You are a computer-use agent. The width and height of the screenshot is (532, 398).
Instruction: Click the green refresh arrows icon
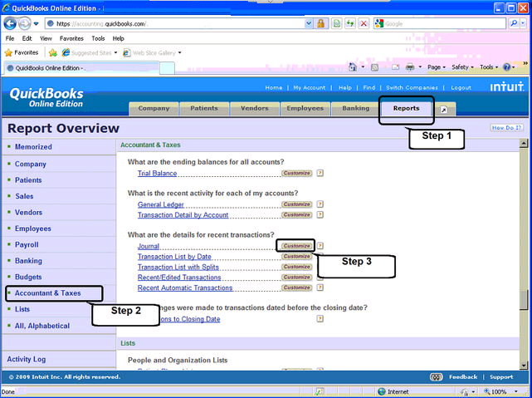tap(350, 23)
